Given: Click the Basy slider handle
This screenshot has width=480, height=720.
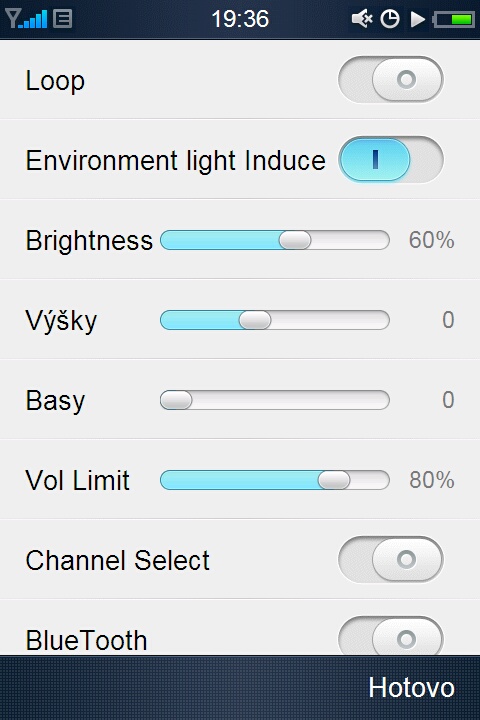Looking at the screenshot, I should point(176,400).
